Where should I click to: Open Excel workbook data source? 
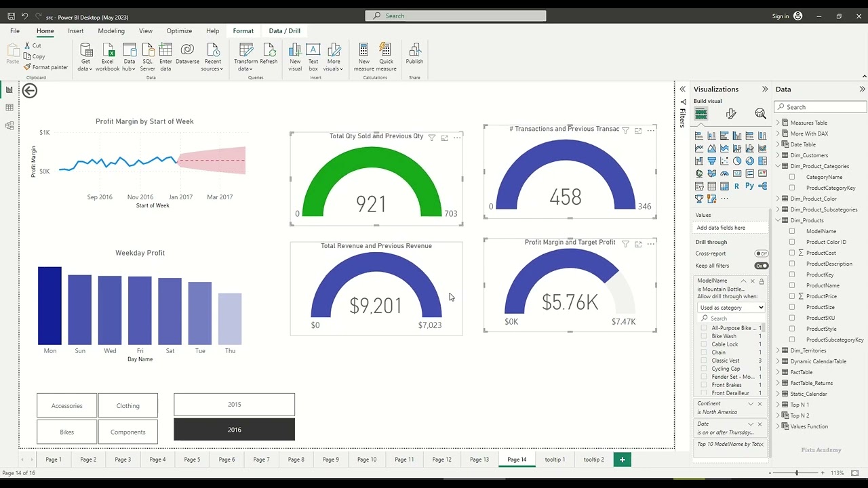pos(107,57)
